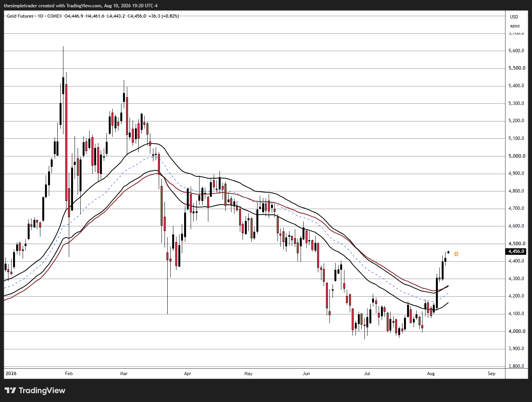Click the Aug label on time axis
Viewport: 532px width, 402px height.
431,374
